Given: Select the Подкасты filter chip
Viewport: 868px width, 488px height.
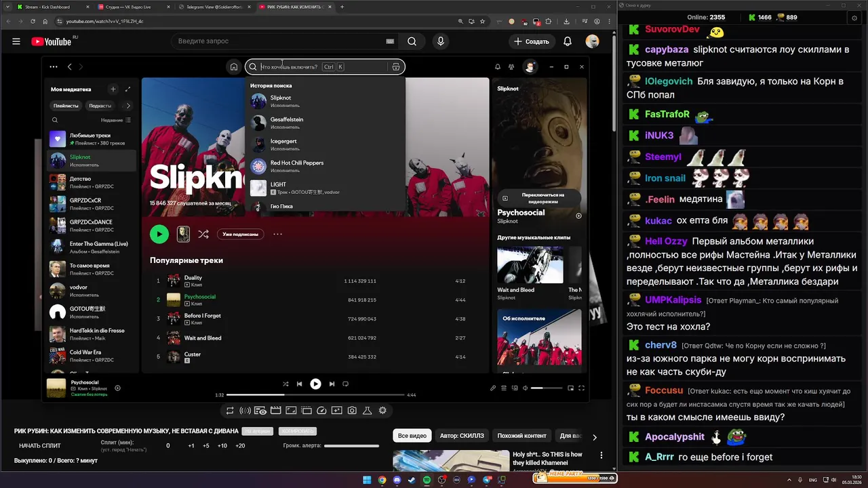Looking at the screenshot, I should 100,106.
